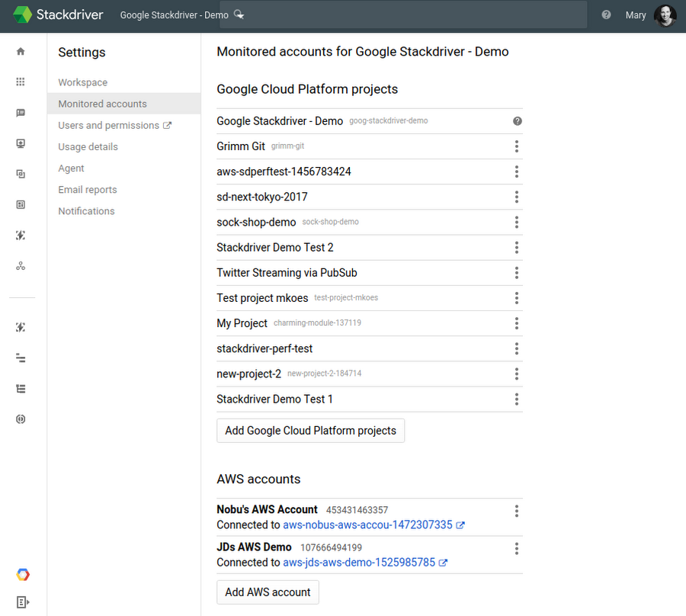Screen dimensions: 686x616
Task: Click the external link icon beside aws-jds-aws-demo-1525985785
Action: (x=443, y=563)
